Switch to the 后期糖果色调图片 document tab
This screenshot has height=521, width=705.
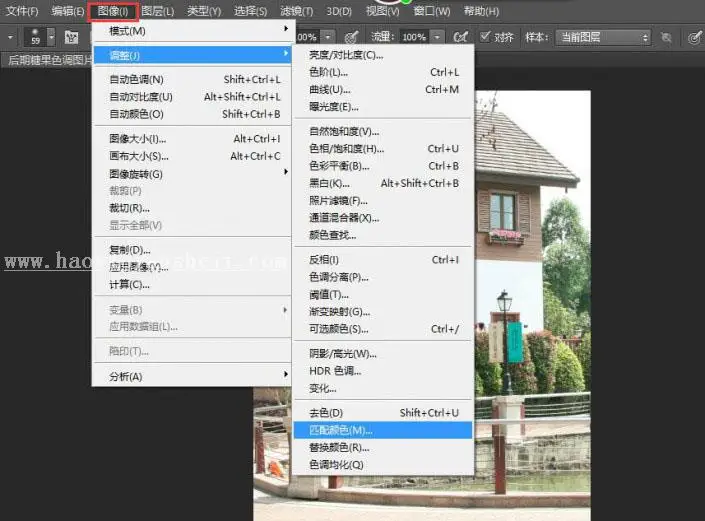49,60
